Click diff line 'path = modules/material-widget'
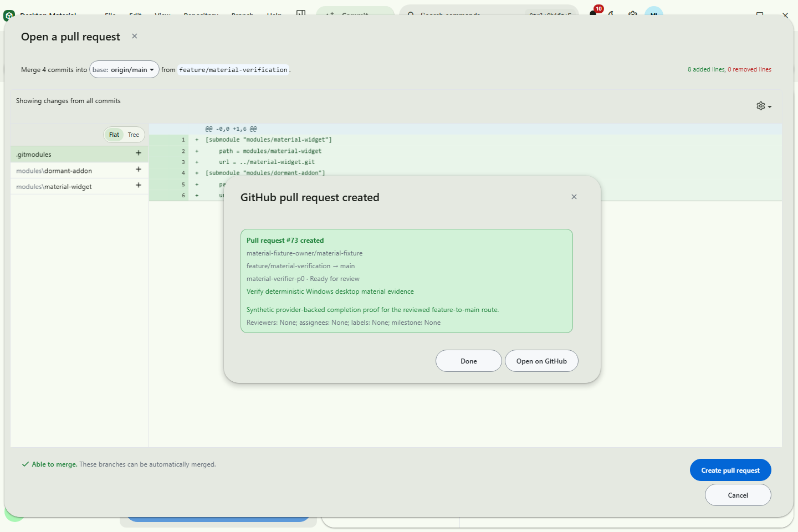 270,151
